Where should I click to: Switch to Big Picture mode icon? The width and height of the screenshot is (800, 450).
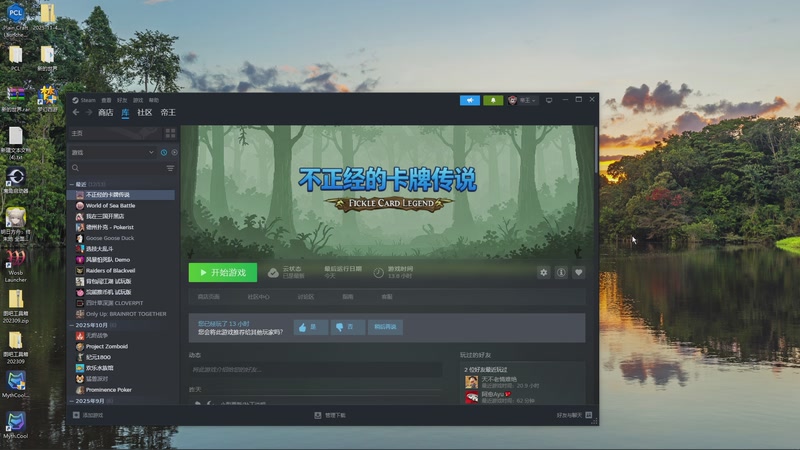click(549, 101)
